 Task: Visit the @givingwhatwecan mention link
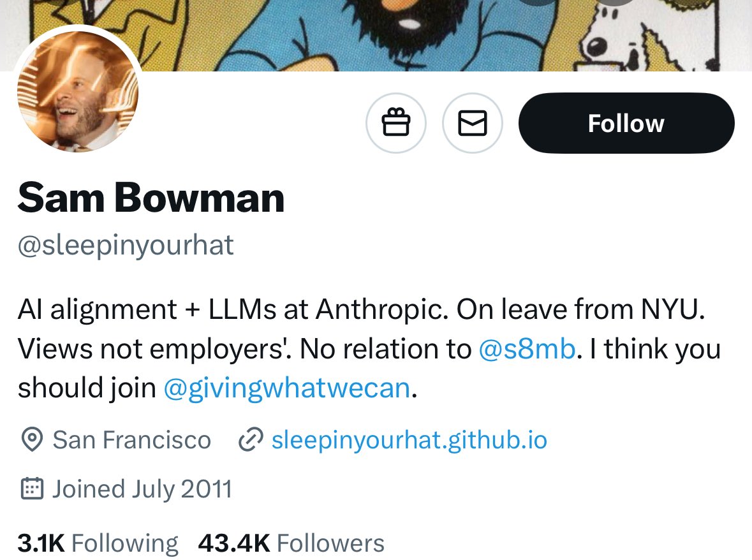pyautogui.click(x=286, y=388)
